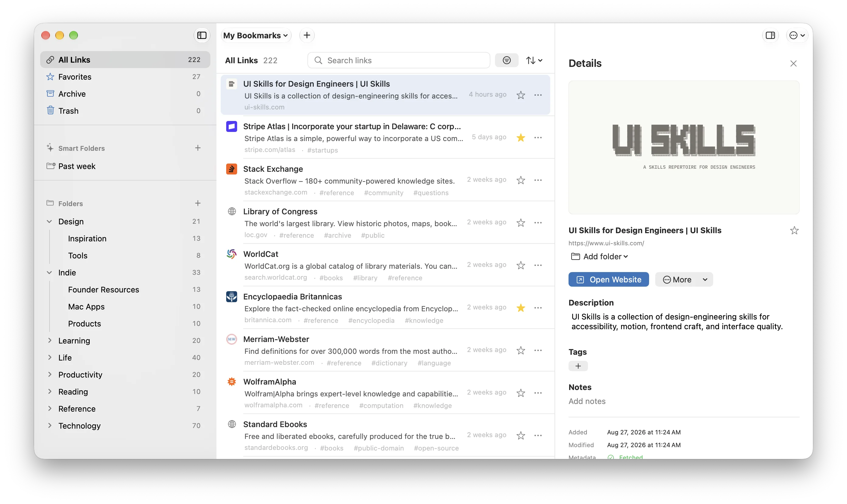Click the Stripe Atlas favicon
The width and height of the screenshot is (847, 504).
232,127
